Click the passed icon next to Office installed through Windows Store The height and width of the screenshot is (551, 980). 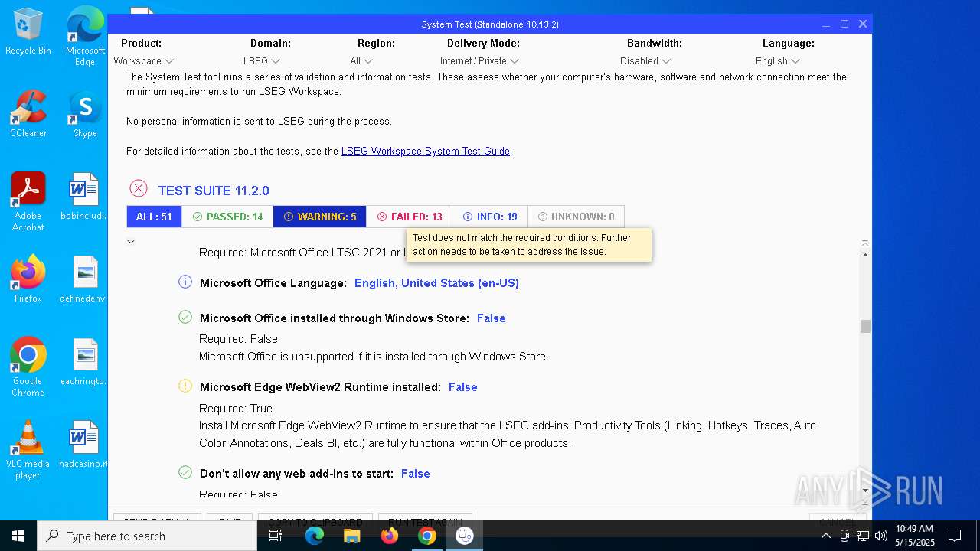pyautogui.click(x=185, y=317)
